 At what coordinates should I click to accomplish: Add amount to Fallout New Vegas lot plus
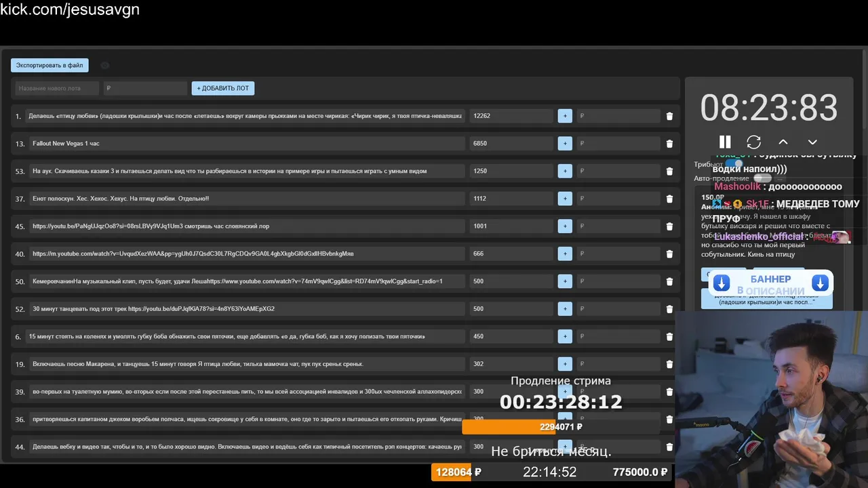click(565, 144)
